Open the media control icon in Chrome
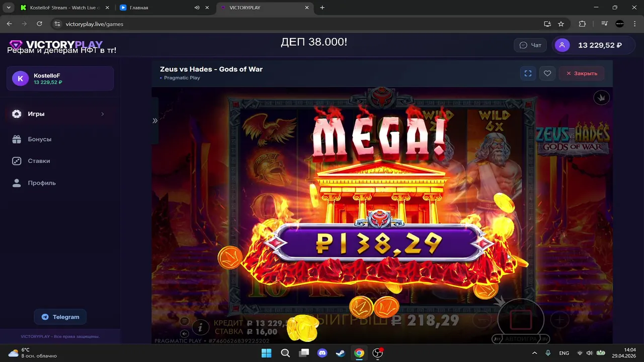Viewport: 644px width, 362px height. 605,24
